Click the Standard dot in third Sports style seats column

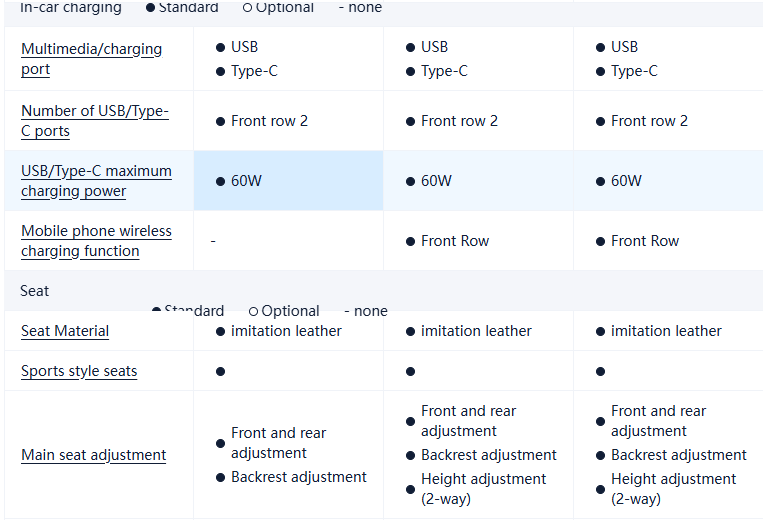[600, 371]
